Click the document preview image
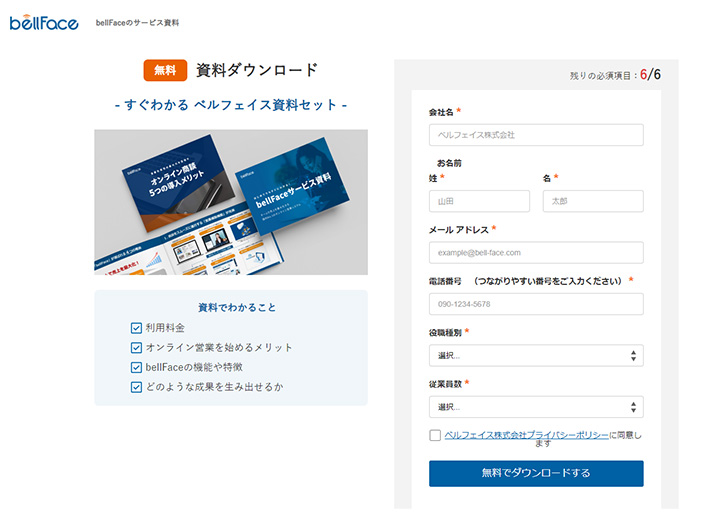 coord(231,202)
